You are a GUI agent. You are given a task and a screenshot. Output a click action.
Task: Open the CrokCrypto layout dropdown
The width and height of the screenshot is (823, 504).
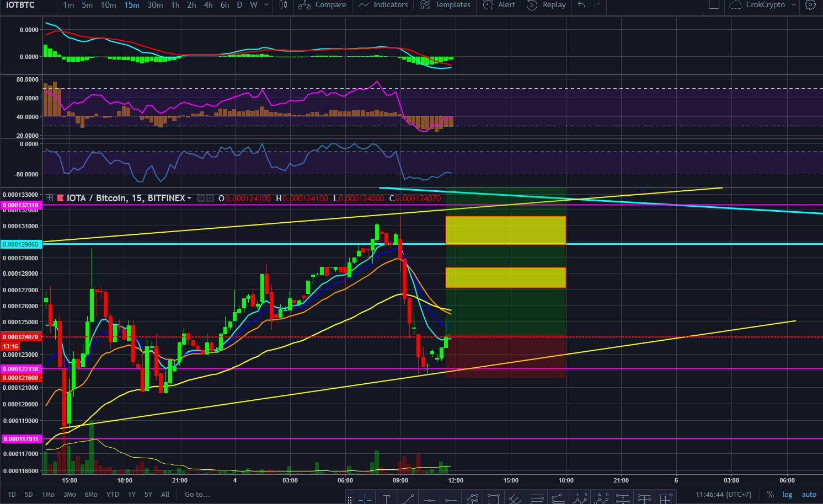794,5
